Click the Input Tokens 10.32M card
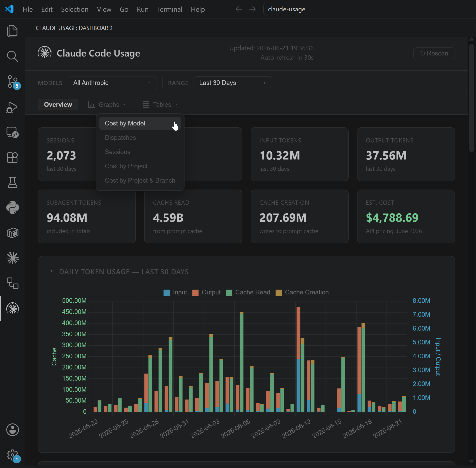The width and height of the screenshot is (476, 468). (x=299, y=154)
